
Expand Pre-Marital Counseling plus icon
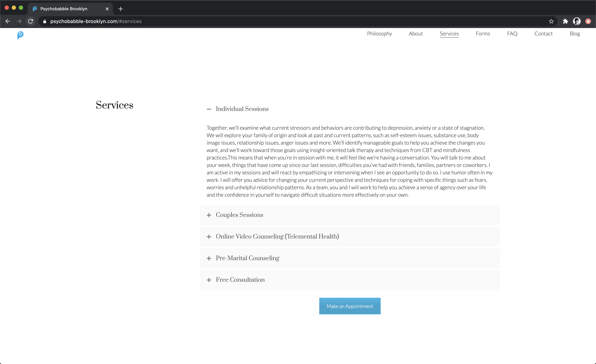coord(209,258)
